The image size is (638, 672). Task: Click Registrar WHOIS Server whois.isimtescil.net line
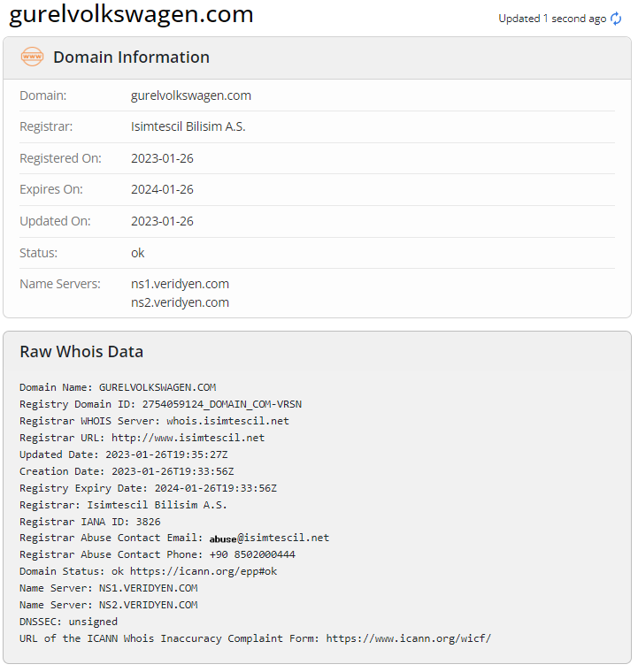coord(154,421)
